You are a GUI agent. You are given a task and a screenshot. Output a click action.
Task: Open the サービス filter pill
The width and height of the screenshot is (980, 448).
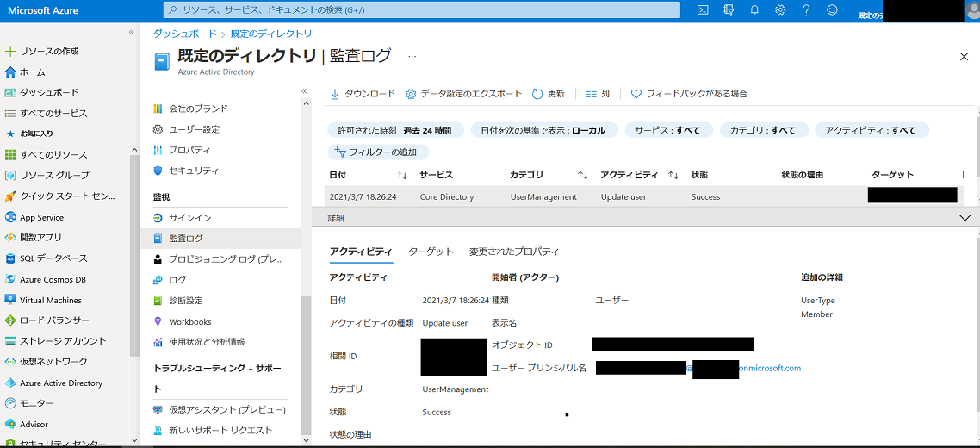669,130
